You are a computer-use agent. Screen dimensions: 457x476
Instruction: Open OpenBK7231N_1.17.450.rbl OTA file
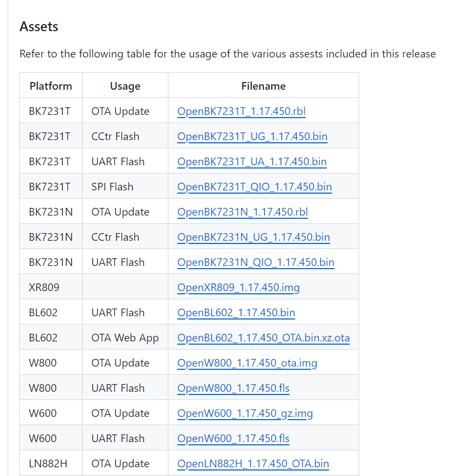click(x=243, y=212)
